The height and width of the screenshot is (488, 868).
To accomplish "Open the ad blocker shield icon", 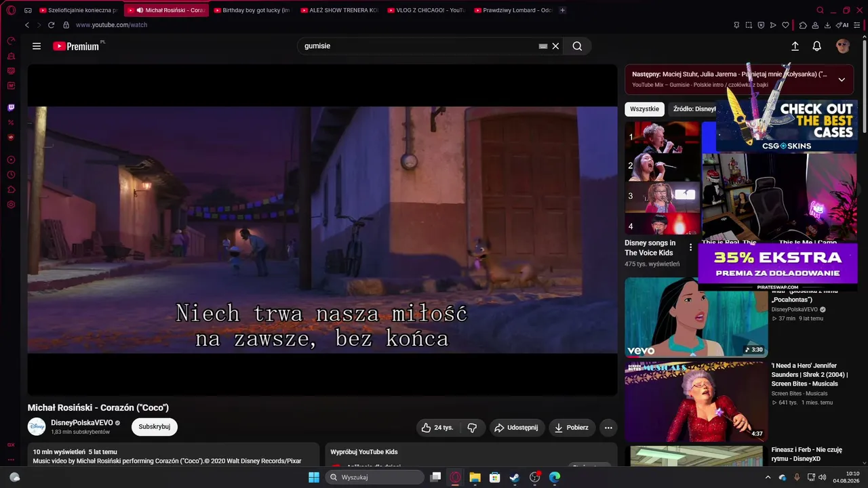I will 761,25.
